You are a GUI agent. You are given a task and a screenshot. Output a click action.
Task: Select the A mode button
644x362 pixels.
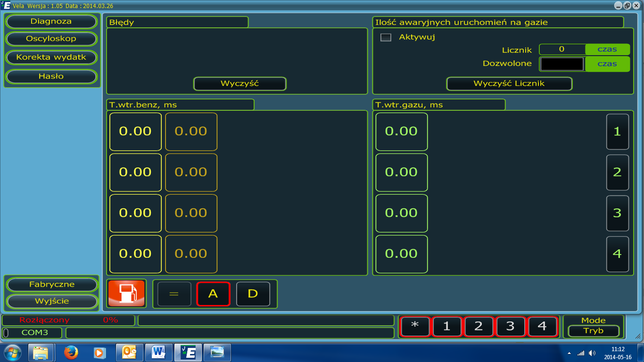213,294
